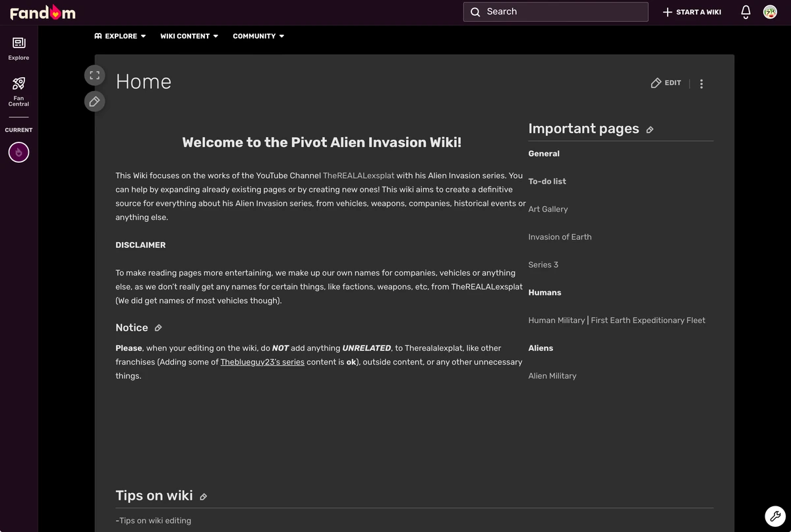Select the pencil icon below the expand control
The height and width of the screenshot is (532, 791).
[94, 101]
